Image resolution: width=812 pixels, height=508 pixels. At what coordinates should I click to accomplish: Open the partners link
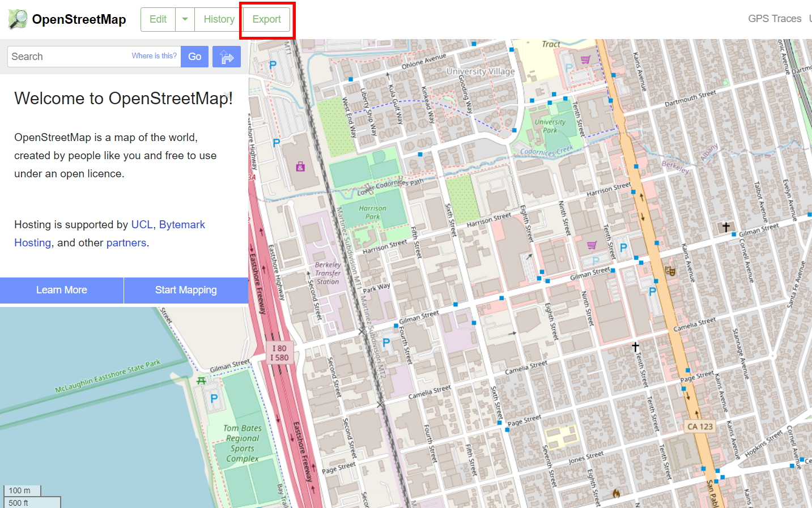click(126, 242)
